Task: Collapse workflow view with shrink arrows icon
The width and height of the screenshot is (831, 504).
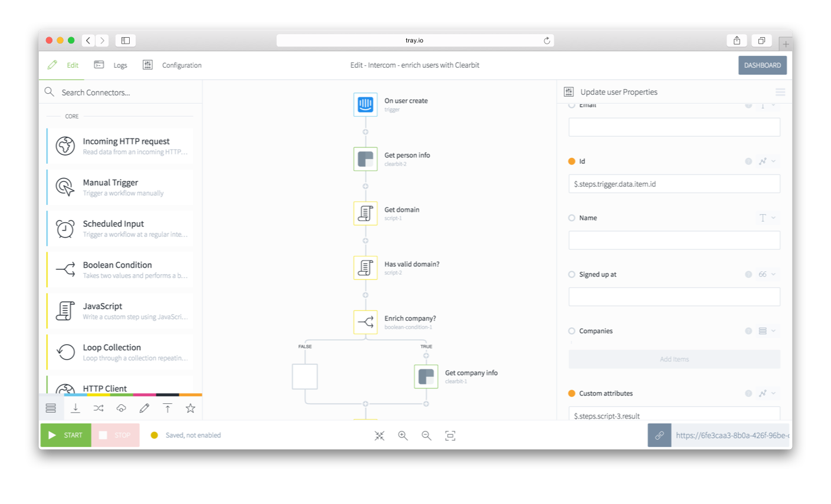Action: [x=379, y=436]
